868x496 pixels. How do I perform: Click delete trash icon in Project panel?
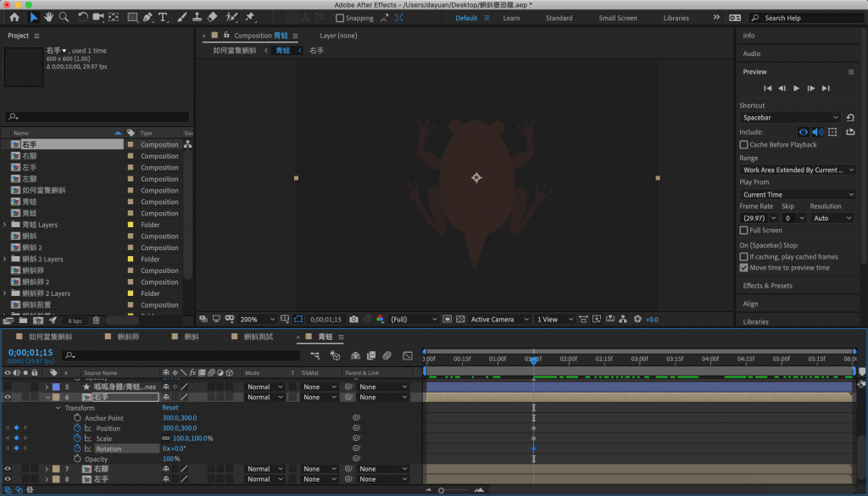coord(96,320)
